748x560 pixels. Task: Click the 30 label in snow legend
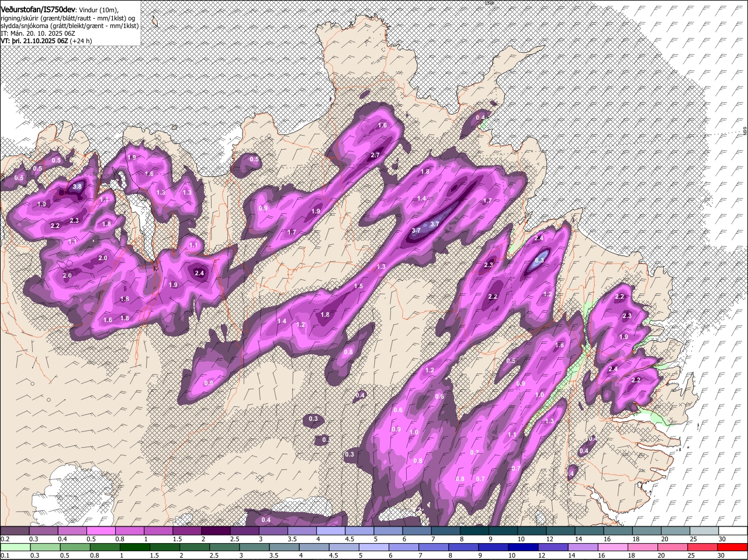click(x=722, y=539)
